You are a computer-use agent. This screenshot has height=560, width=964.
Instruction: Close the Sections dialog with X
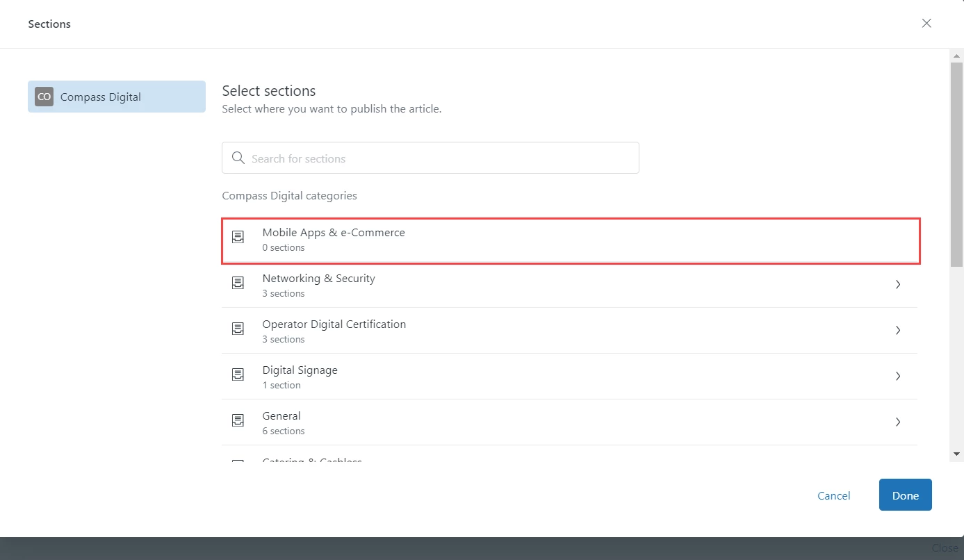926,23
